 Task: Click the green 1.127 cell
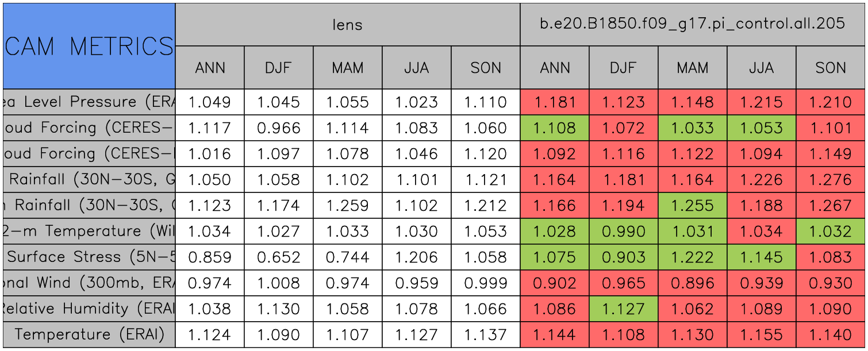623,308
